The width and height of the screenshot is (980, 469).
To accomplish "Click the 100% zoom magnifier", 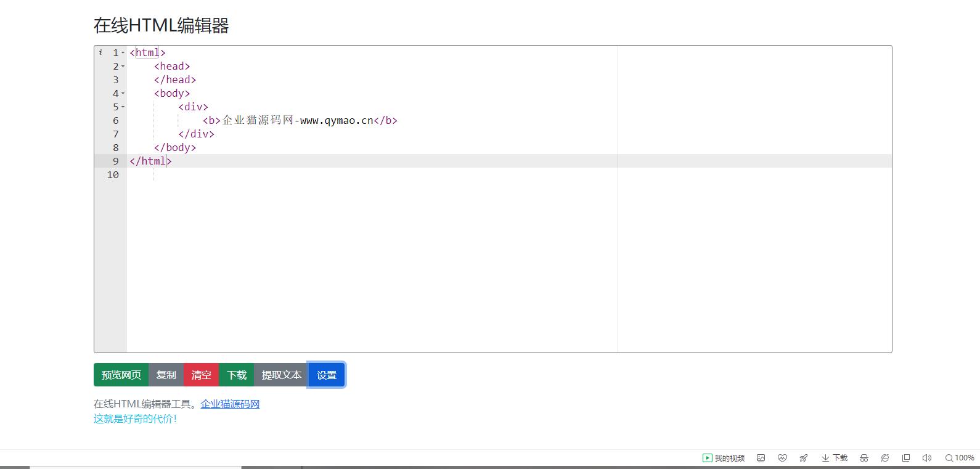I will (x=960, y=458).
